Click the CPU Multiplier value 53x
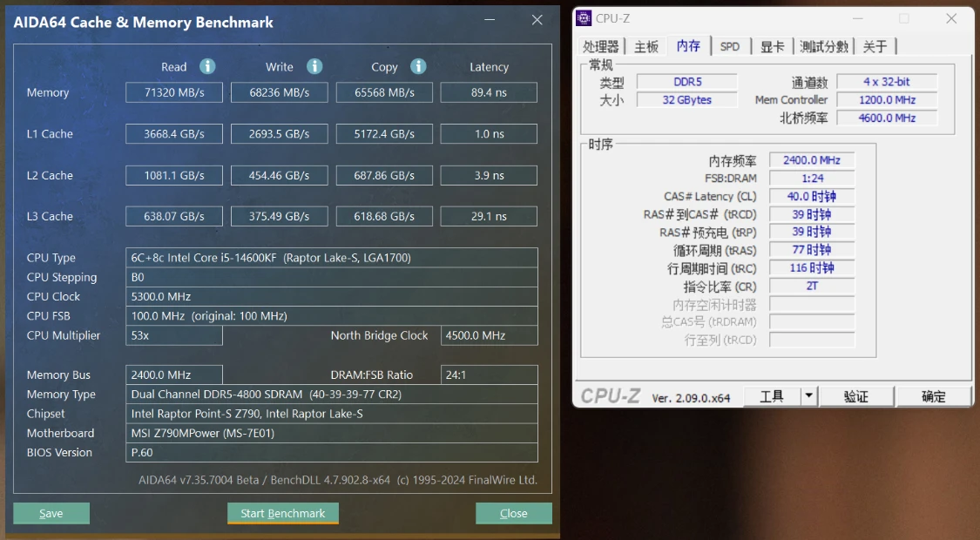 (174, 335)
